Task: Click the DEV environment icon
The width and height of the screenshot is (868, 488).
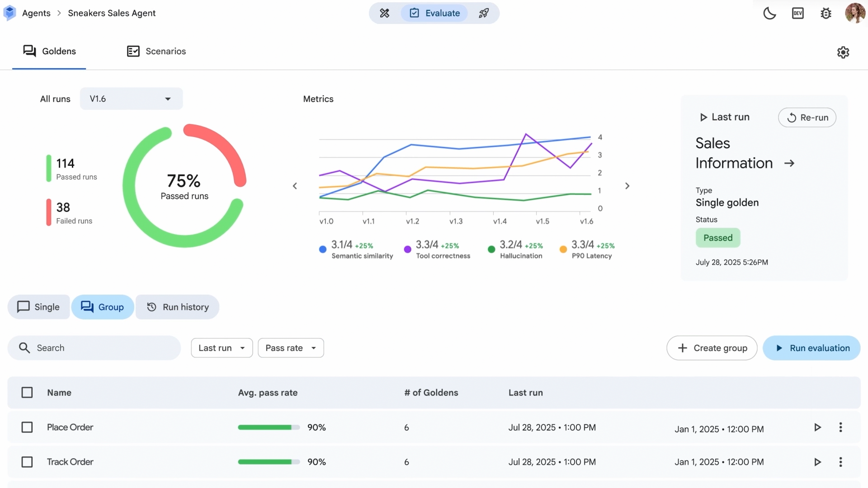Action: pyautogui.click(x=798, y=13)
